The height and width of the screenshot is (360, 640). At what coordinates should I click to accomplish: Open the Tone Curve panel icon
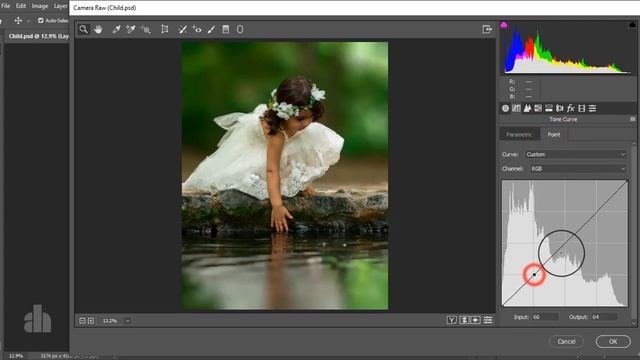tap(516, 108)
